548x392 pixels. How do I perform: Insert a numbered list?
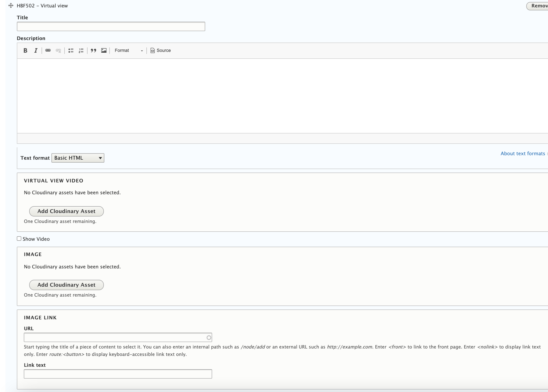click(81, 50)
